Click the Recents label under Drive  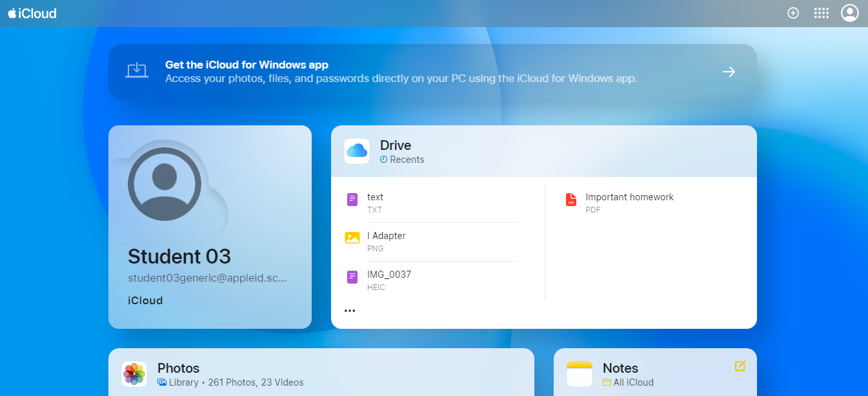(x=407, y=160)
